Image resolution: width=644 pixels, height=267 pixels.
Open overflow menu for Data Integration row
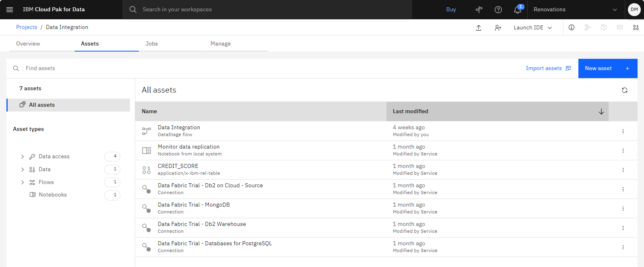click(623, 131)
